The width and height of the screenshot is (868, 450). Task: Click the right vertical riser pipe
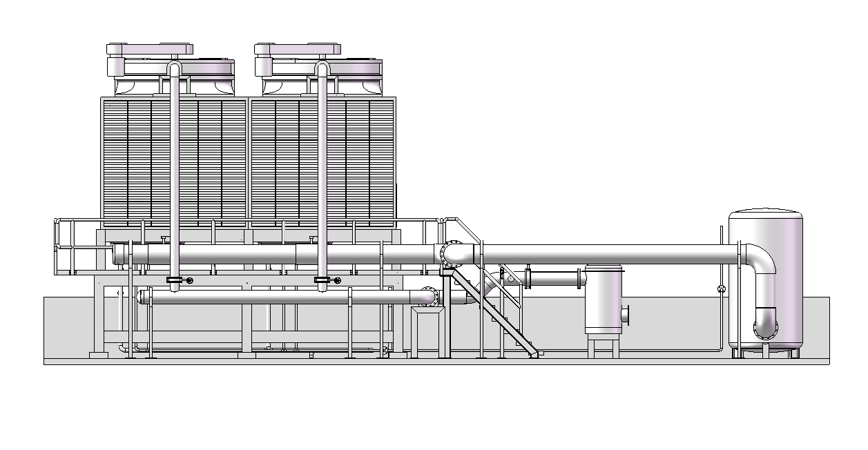(x=322, y=173)
